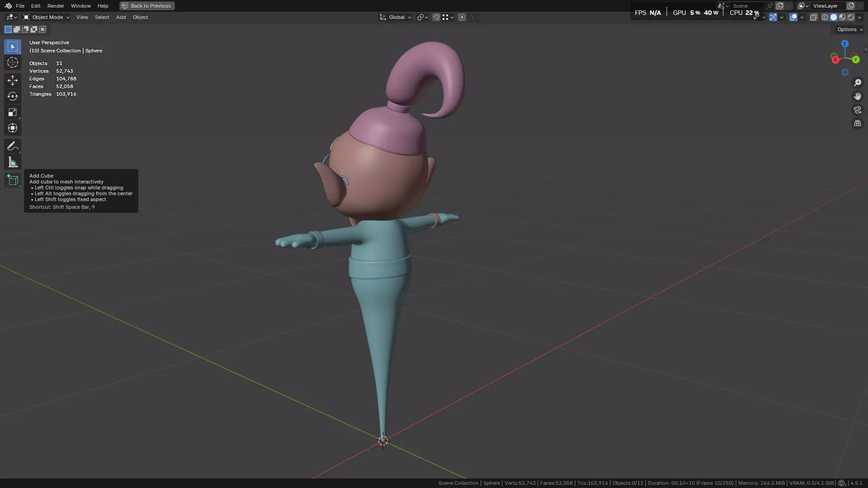Select the Select Box tool
Image resolution: width=868 pixels, height=488 pixels.
[x=13, y=47]
